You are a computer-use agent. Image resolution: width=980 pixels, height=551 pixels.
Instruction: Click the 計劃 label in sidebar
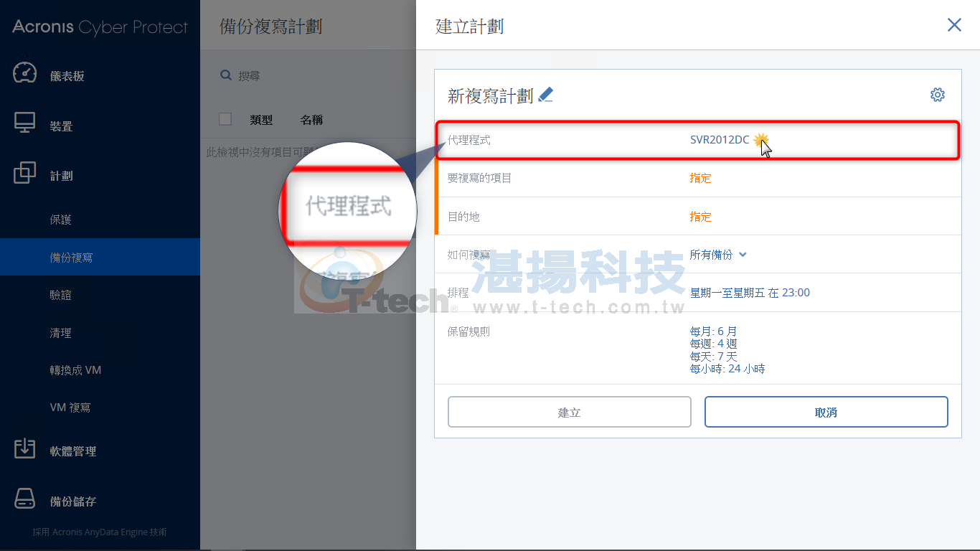pyautogui.click(x=61, y=176)
